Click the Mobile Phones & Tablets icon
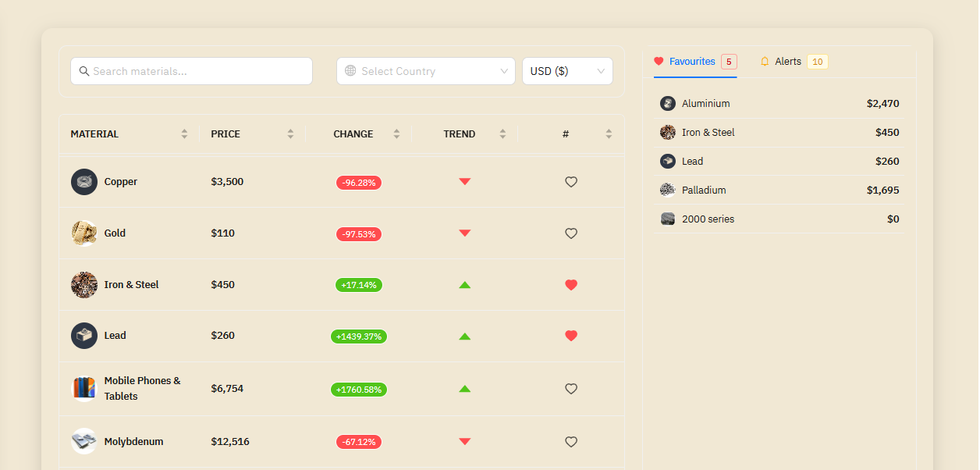 coord(84,389)
